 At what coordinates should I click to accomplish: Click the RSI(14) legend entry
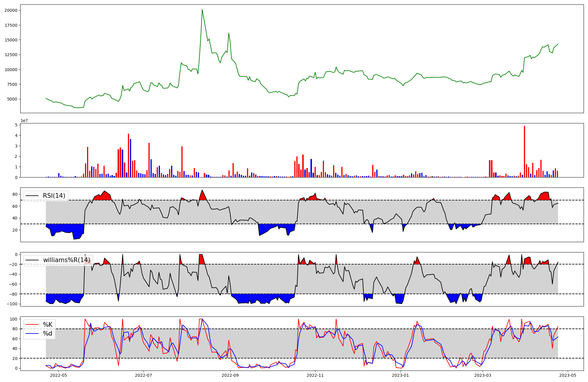(x=54, y=196)
